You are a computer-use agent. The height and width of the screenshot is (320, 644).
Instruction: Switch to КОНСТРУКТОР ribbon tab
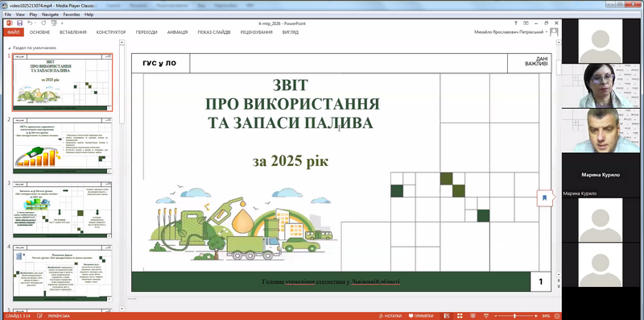point(111,32)
